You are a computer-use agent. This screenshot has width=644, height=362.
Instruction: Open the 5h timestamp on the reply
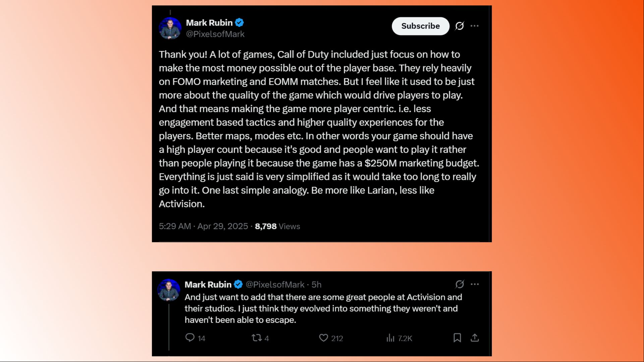[316, 285]
